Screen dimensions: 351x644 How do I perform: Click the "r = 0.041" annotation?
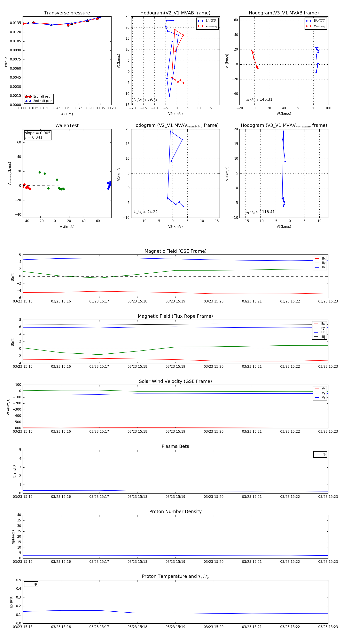[x=34, y=138]
